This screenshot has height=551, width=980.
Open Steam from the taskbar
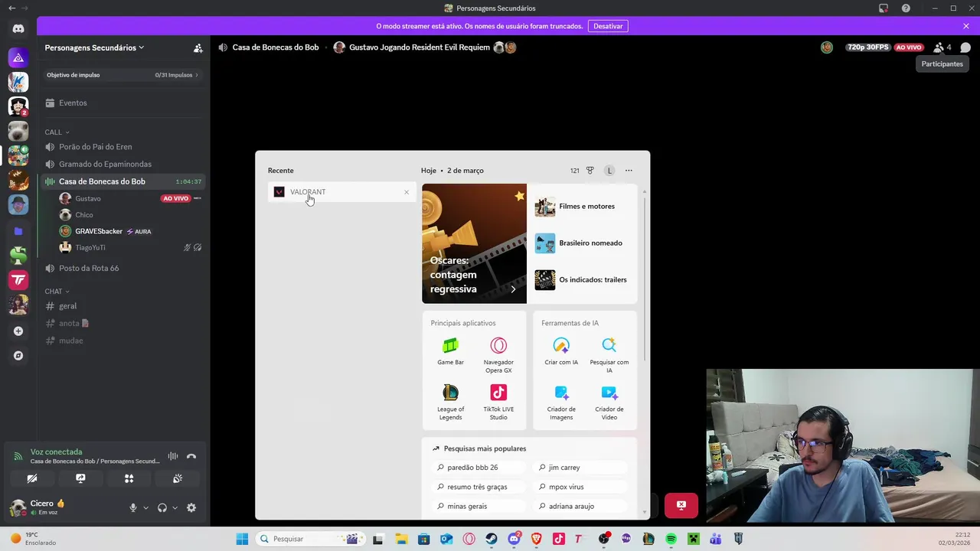point(492,539)
